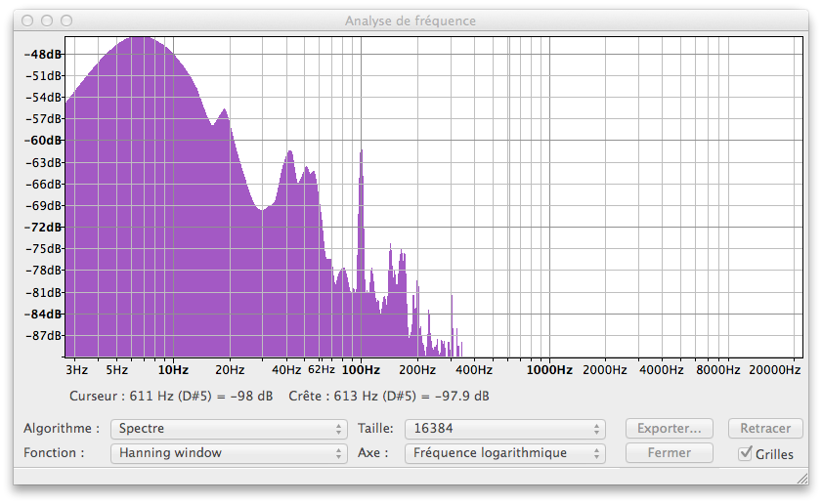Expand the Axe dropdown showing Fréquence logarithmique
The image size is (822, 504).
[508, 453]
